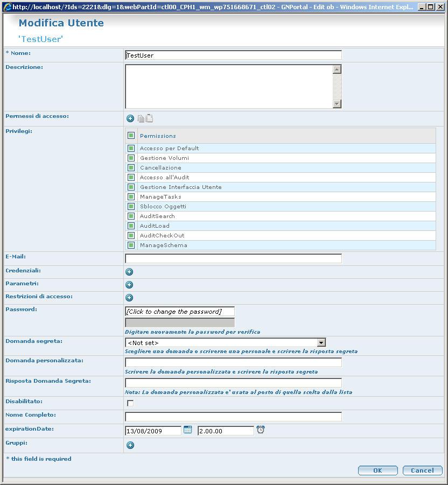Focus the Nome Completo input field

pyautogui.click(x=233, y=417)
